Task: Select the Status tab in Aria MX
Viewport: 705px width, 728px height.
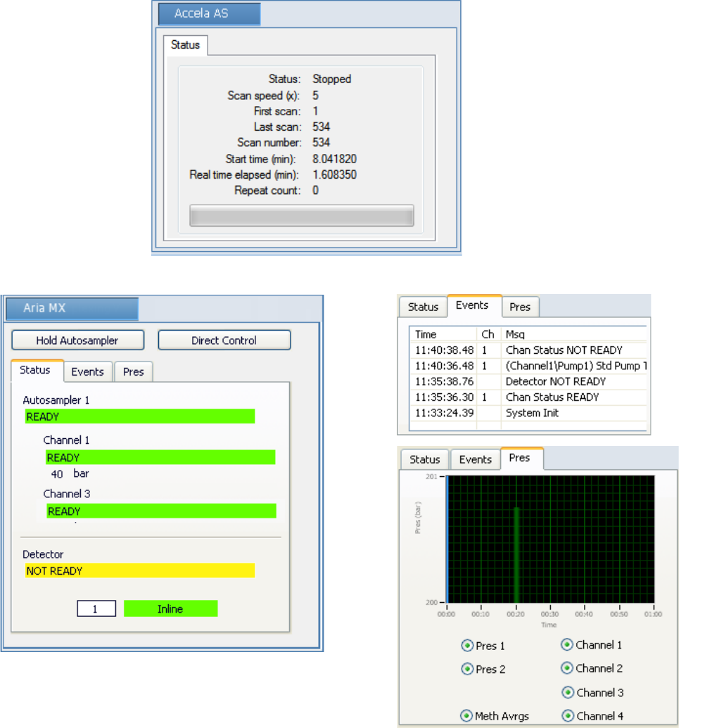Action: (x=36, y=371)
